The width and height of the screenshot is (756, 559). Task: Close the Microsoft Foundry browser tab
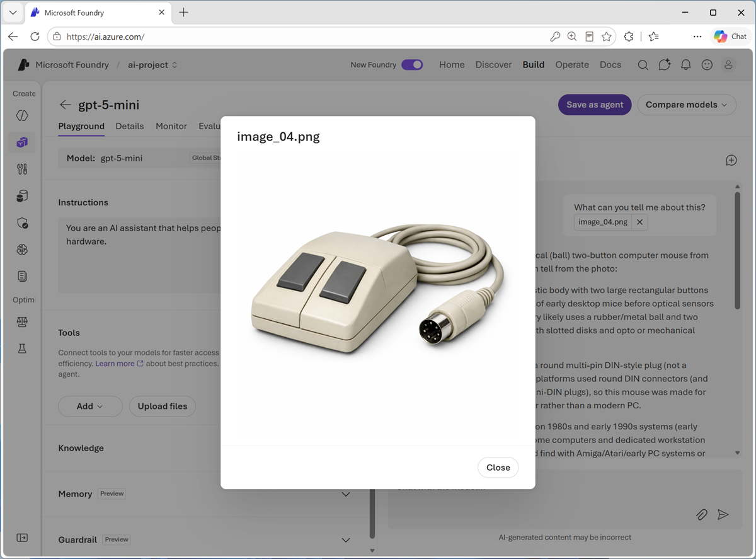coord(162,13)
